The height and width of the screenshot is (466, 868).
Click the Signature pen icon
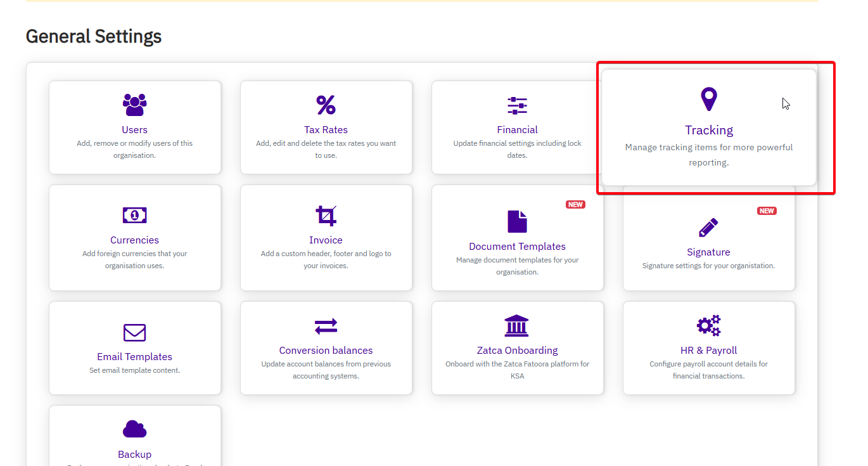coord(708,227)
